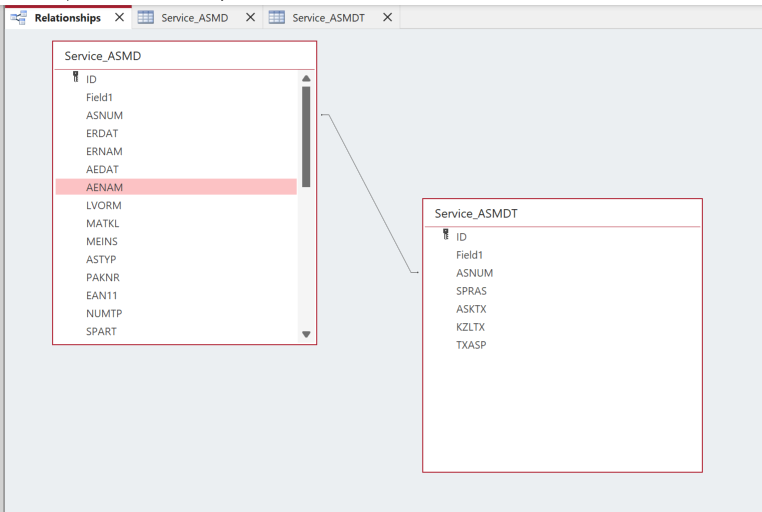Click primary key icon in Service_ASMD
Viewport: 762px width, 512px height.
75,78
